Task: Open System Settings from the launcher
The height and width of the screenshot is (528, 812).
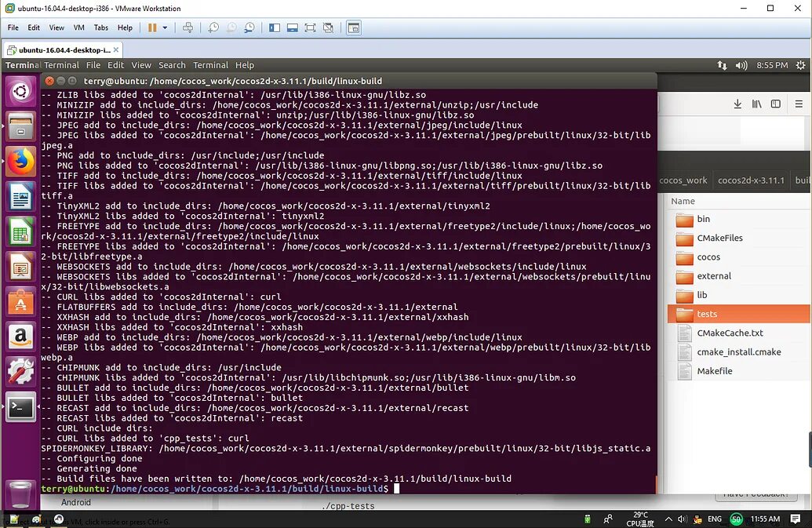Action: point(20,372)
